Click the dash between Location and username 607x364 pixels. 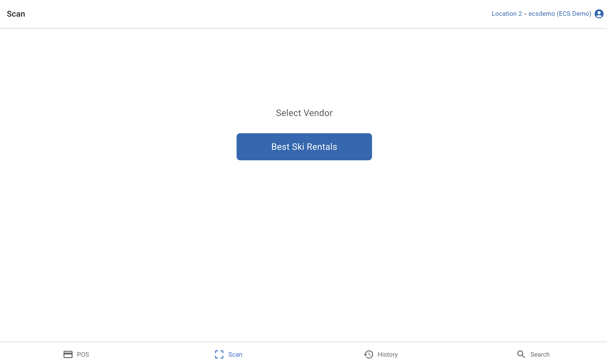coord(525,14)
